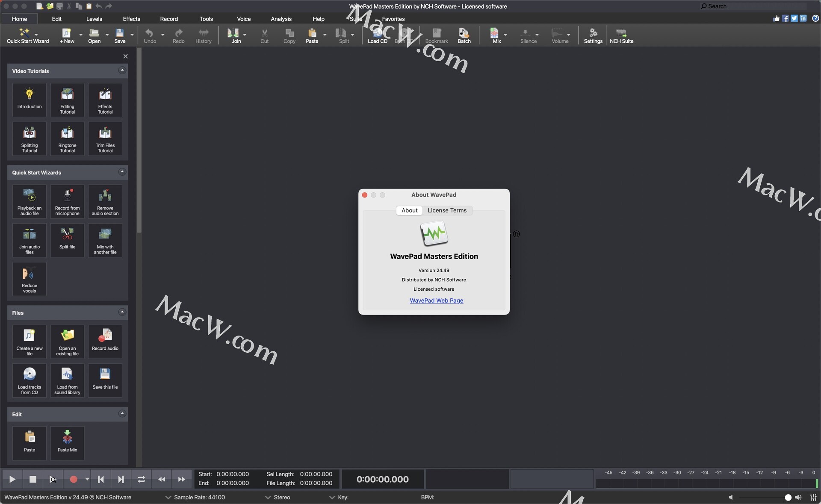Switch to the Record ribbon tab
Viewport: 821px width, 504px height.
coord(169,19)
